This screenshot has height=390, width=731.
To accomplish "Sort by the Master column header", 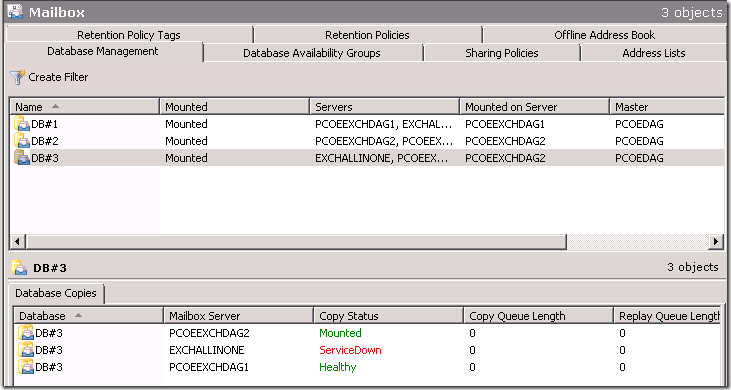I will point(667,107).
